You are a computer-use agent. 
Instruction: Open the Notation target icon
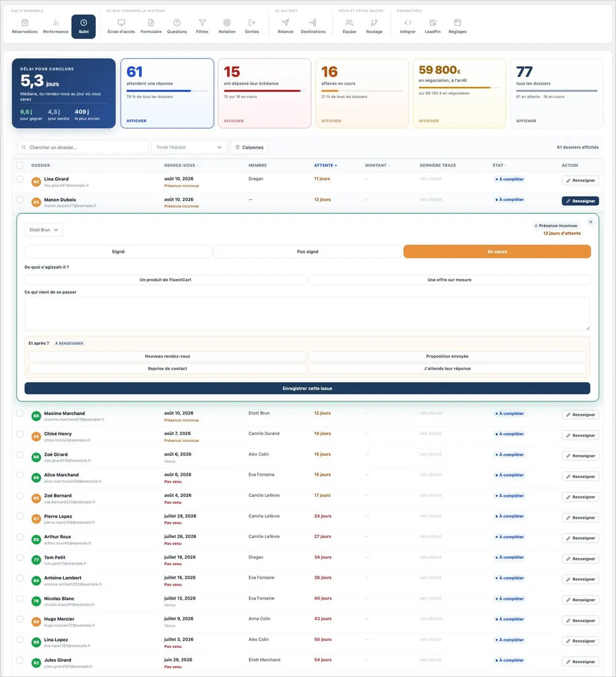click(227, 23)
